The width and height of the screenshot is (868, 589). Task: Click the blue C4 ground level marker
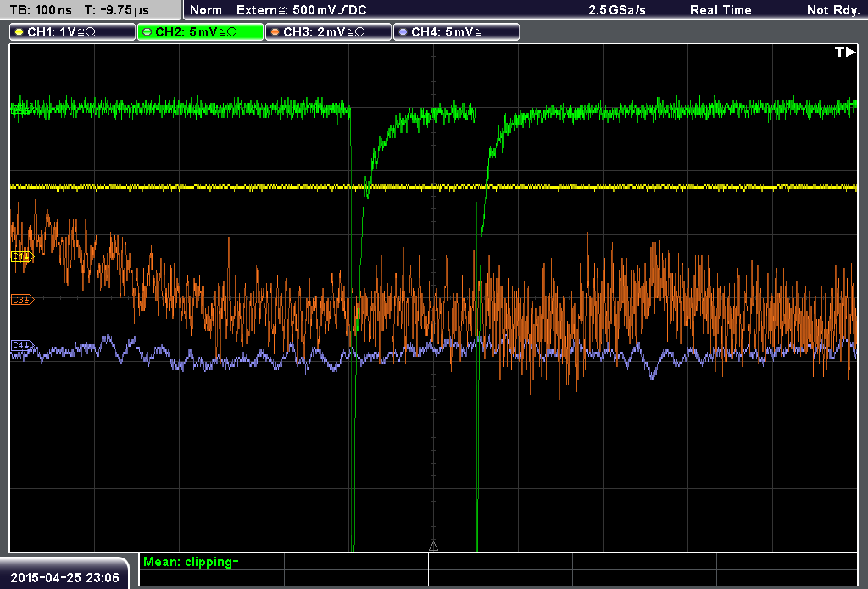pyautogui.click(x=23, y=346)
